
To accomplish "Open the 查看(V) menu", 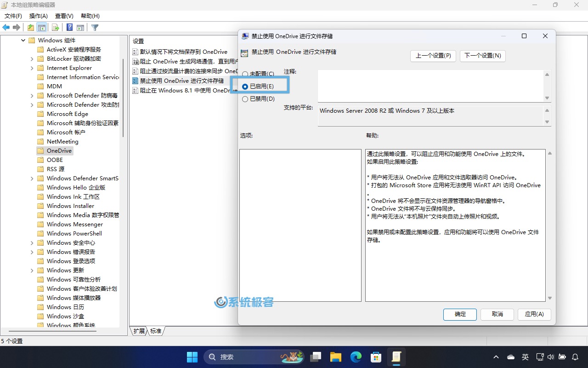I will 64,16.
